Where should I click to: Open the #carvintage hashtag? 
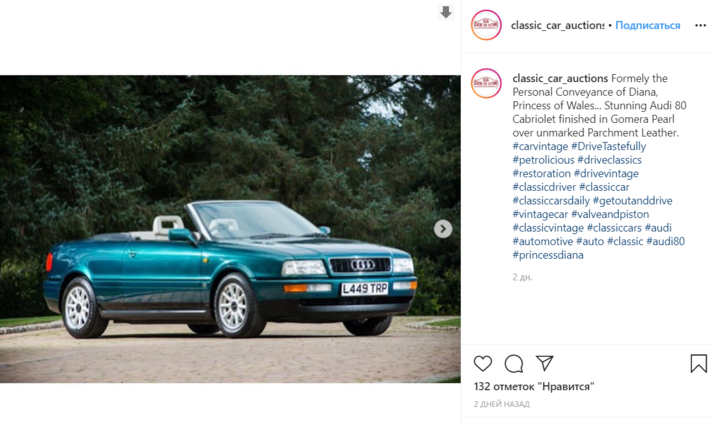coord(540,146)
